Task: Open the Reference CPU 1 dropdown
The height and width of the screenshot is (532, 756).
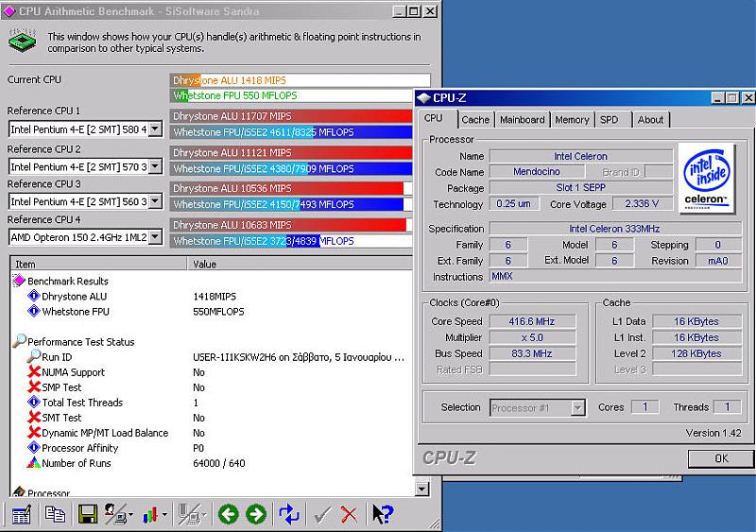Action: pyautogui.click(x=155, y=129)
